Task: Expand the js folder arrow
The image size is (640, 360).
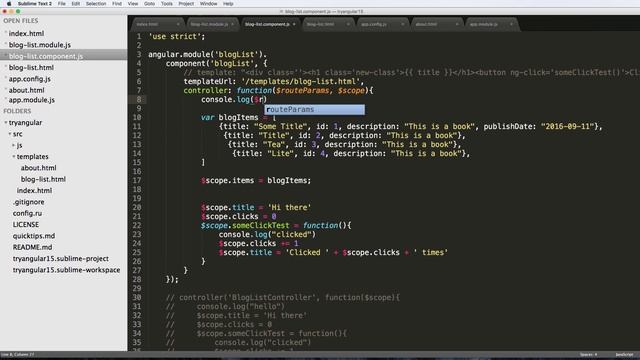Action: coord(13,145)
